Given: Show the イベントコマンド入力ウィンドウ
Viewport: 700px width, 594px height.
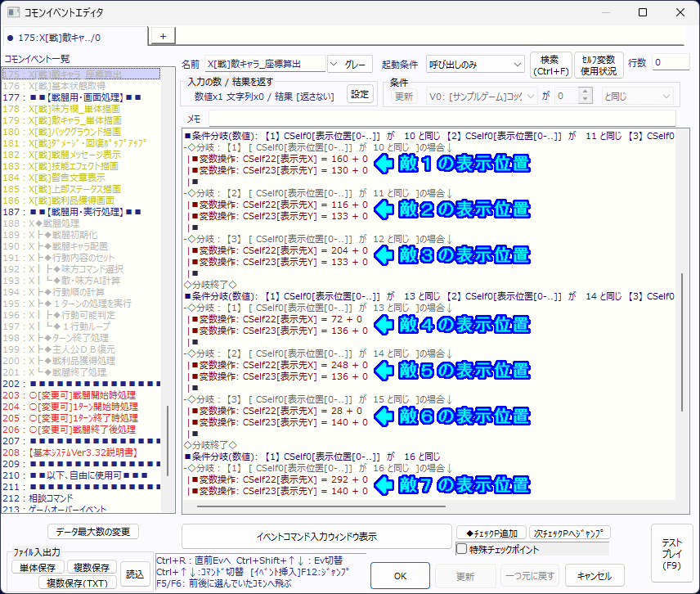Looking at the screenshot, I should 316,537.
